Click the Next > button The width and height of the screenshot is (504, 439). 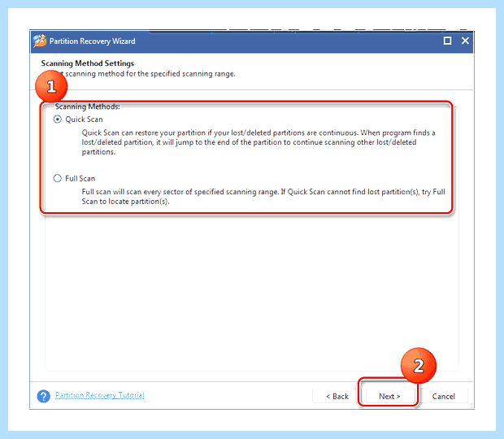pos(389,396)
